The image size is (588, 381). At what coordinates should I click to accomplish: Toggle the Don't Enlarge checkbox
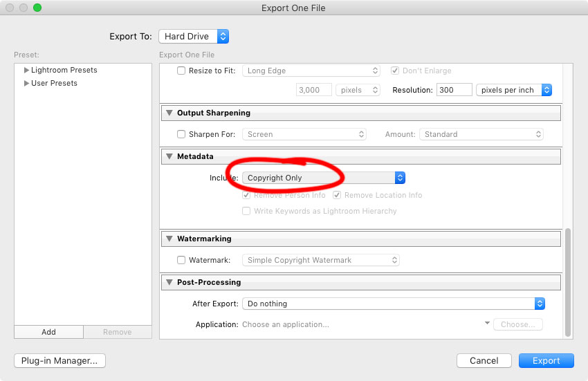click(x=395, y=71)
